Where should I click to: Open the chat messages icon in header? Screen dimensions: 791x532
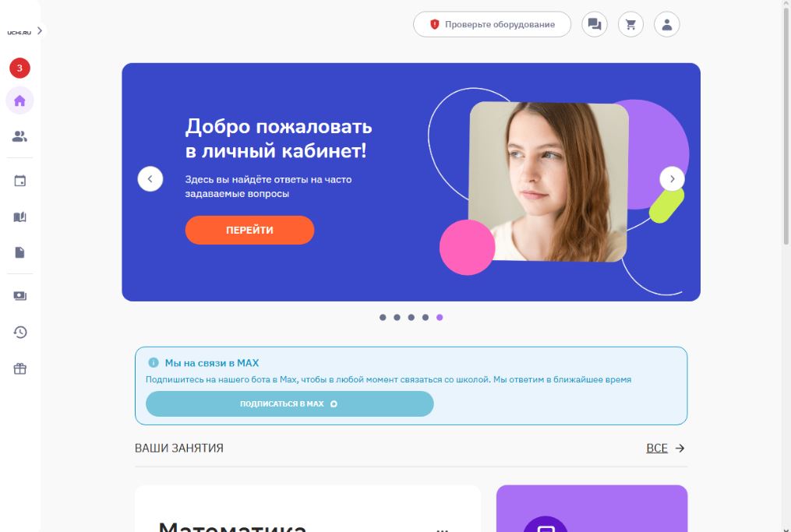point(595,24)
